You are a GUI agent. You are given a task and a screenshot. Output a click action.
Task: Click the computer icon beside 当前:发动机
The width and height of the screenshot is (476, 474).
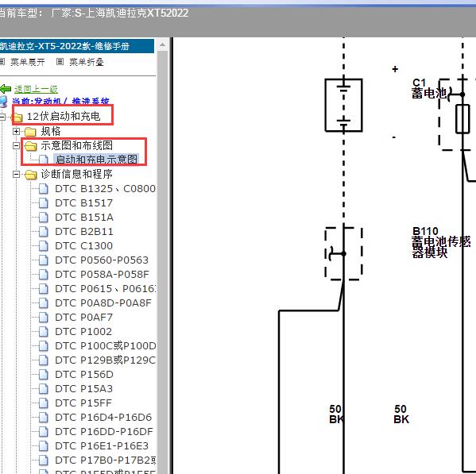pyautogui.click(x=3, y=102)
